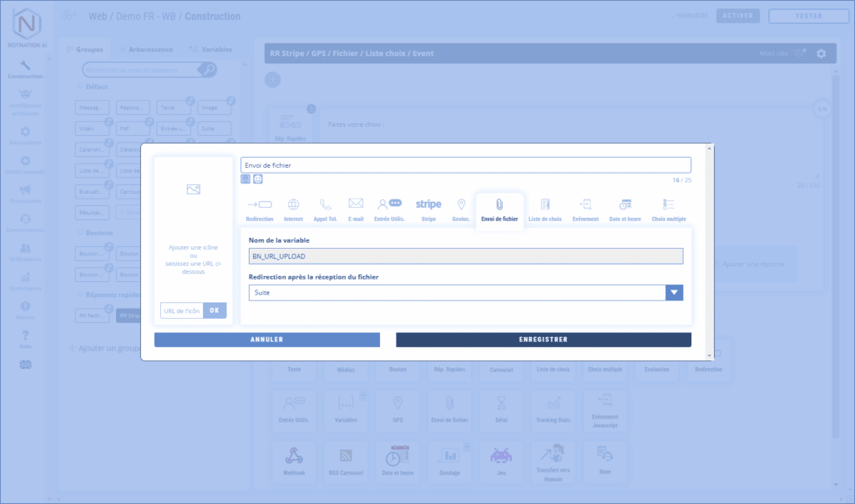
Task: Click the Nom de la variable field
Action: [465, 256]
